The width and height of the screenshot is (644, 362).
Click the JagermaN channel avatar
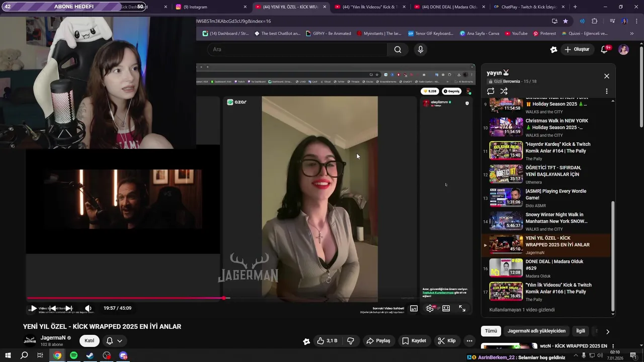pos(30,341)
